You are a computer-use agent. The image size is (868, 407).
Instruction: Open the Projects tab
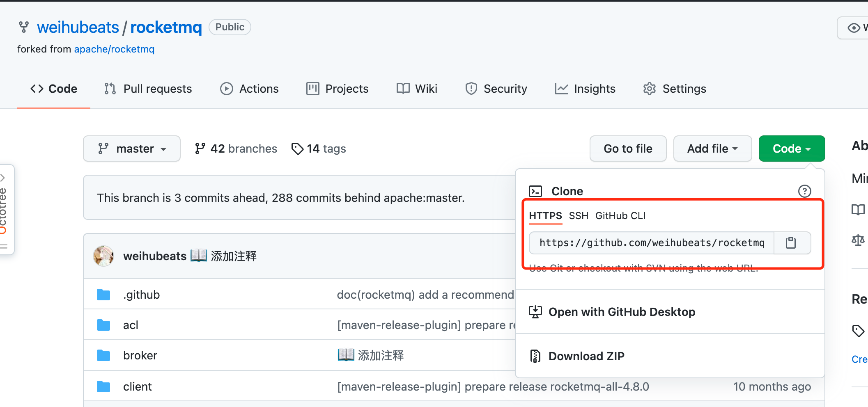(337, 89)
